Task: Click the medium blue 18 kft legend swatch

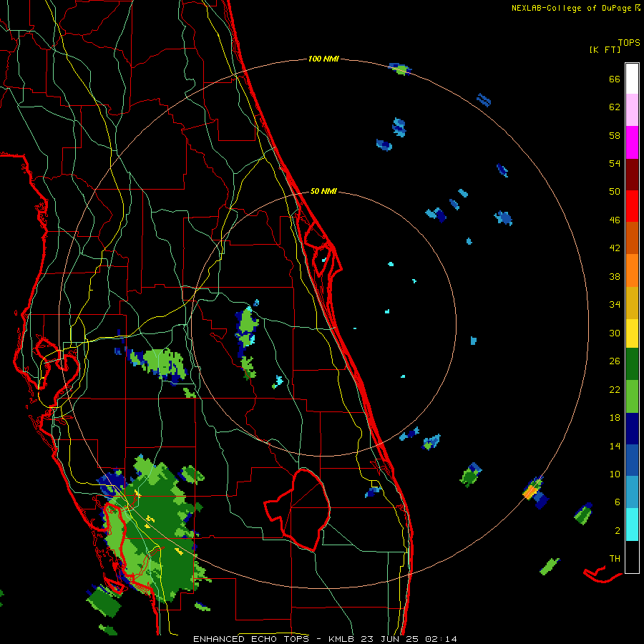Action: [x=632, y=460]
